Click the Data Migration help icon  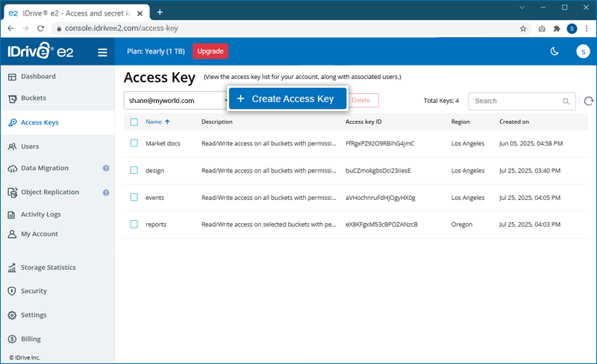click(x=106, y=169)
